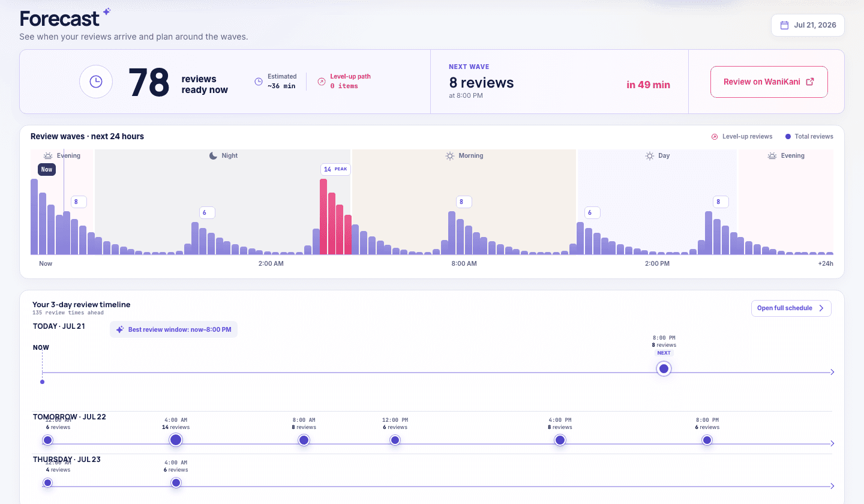Click the Best review window chip
The width and height of the screenshot is (864, 504).
pyautogui.click(x=173, y=329)
